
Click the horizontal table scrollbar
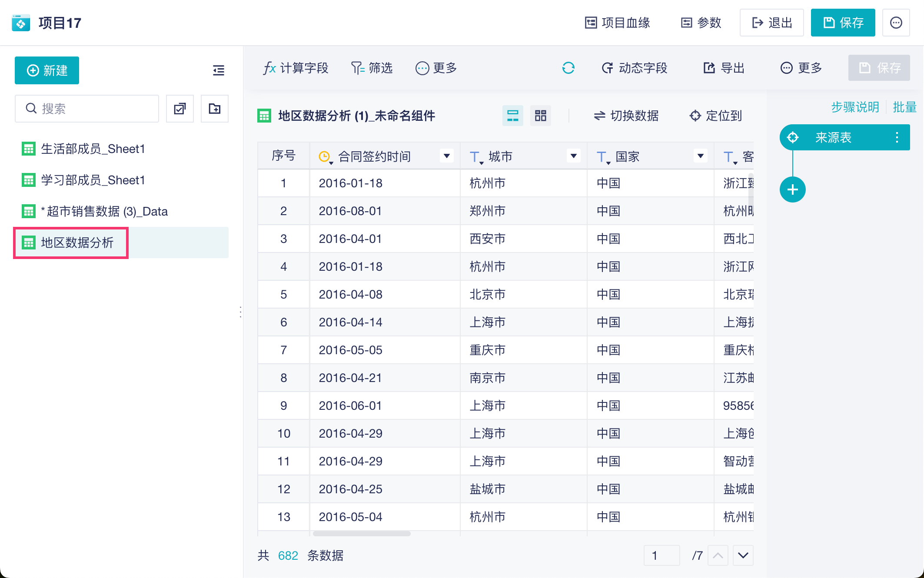[x=362, y=533]
